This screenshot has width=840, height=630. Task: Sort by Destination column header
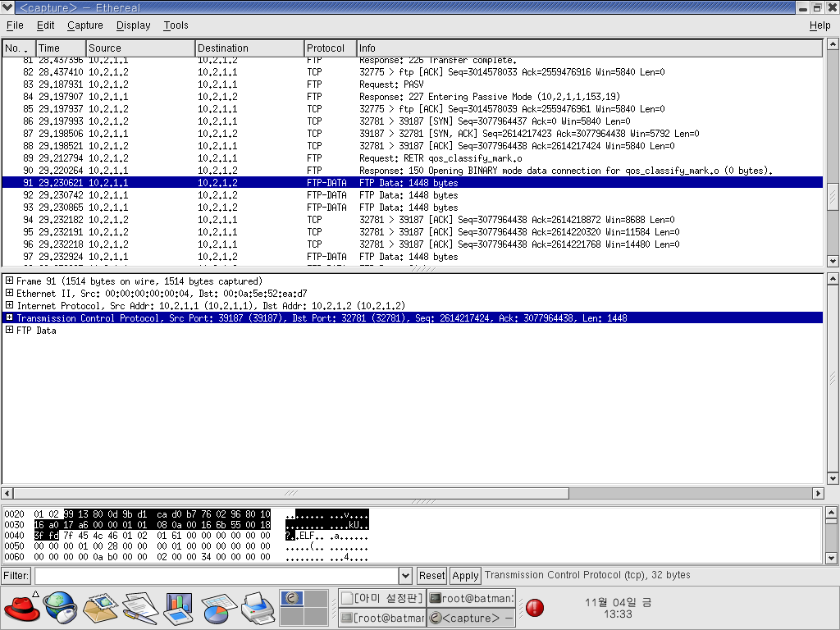click(x=249, y=48)
